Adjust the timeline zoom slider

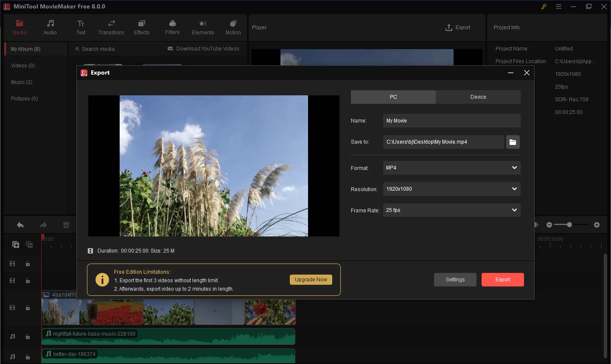tap(570, 225)
